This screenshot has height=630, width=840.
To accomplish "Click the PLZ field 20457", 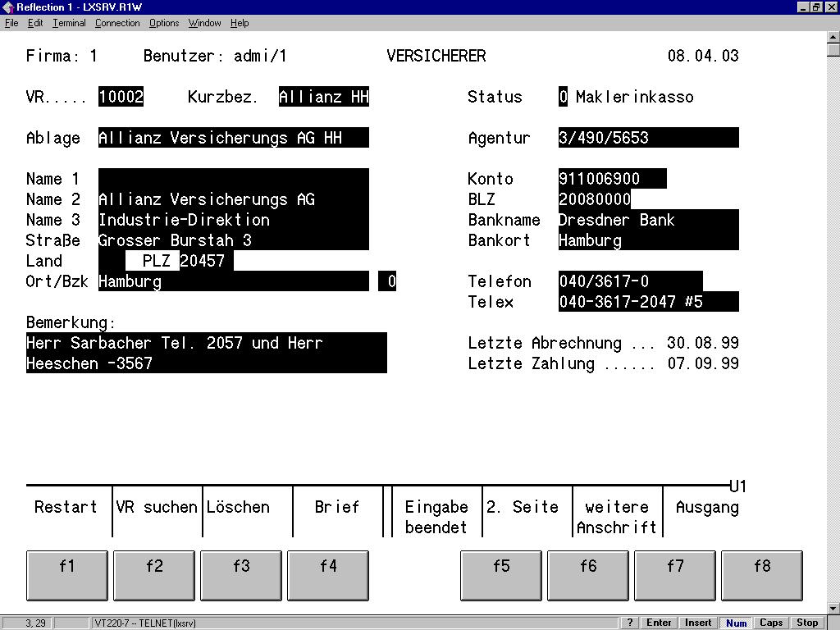I will click(206, 261).
